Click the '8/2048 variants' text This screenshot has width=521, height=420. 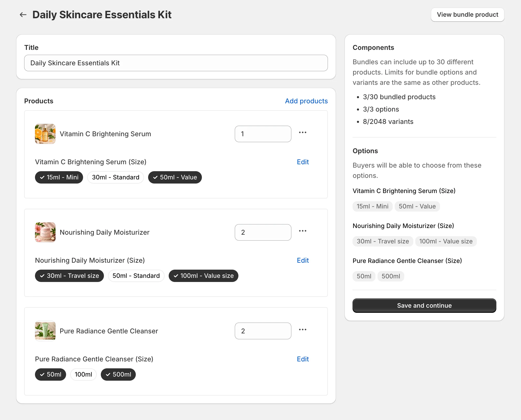[x=388, y=122]
